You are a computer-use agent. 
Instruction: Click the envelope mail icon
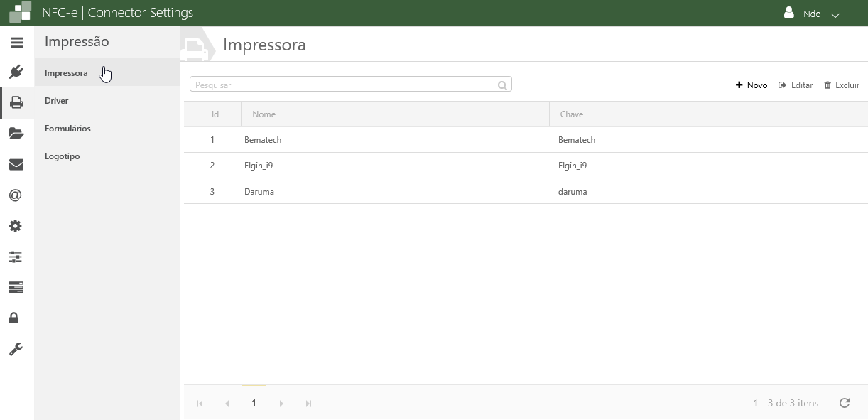[x=16, y=165]
